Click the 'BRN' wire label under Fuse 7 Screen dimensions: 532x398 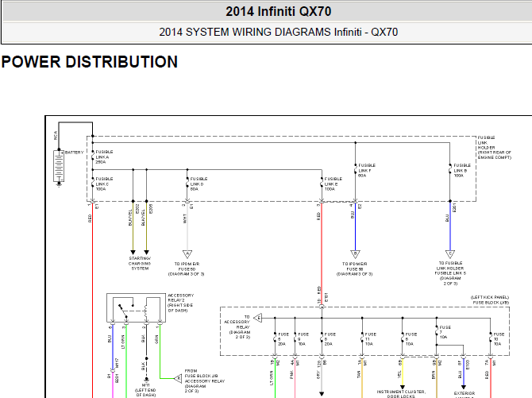tap(434, 375)
